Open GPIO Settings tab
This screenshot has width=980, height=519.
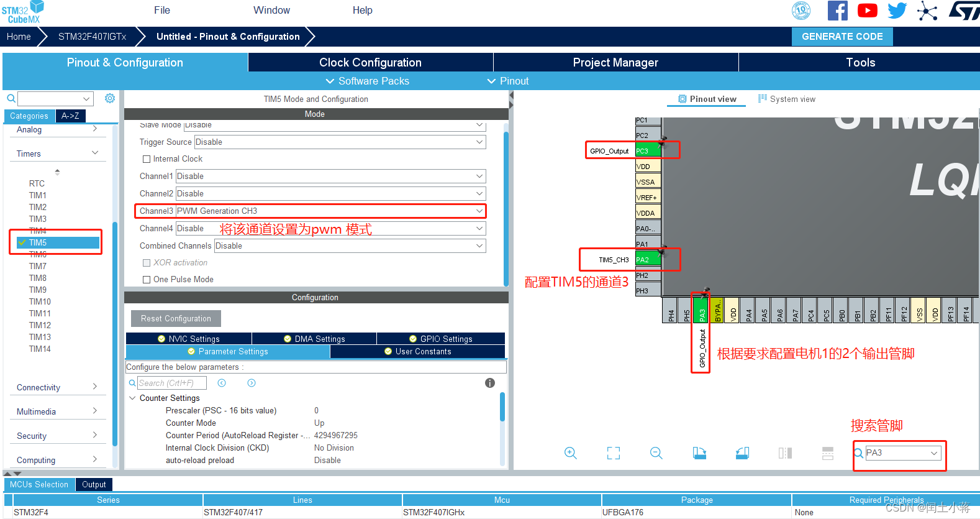pyautogui.click(x=441, y=339)
